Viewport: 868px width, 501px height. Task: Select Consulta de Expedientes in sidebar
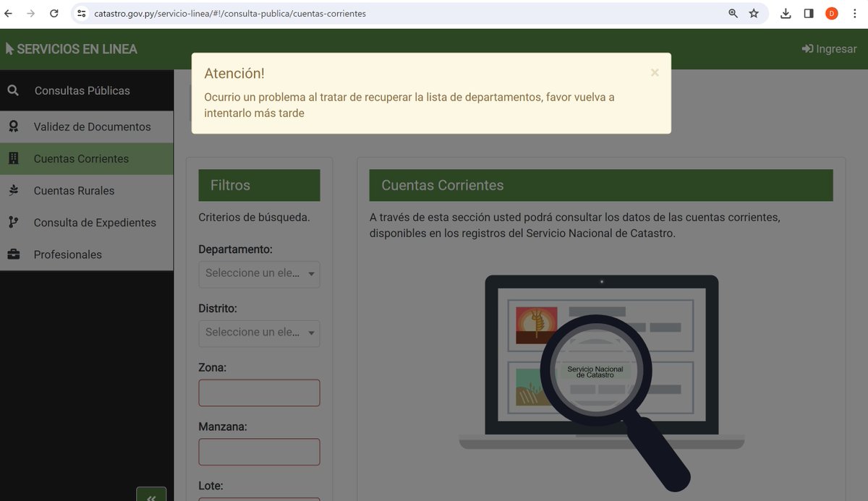[87, 222]
